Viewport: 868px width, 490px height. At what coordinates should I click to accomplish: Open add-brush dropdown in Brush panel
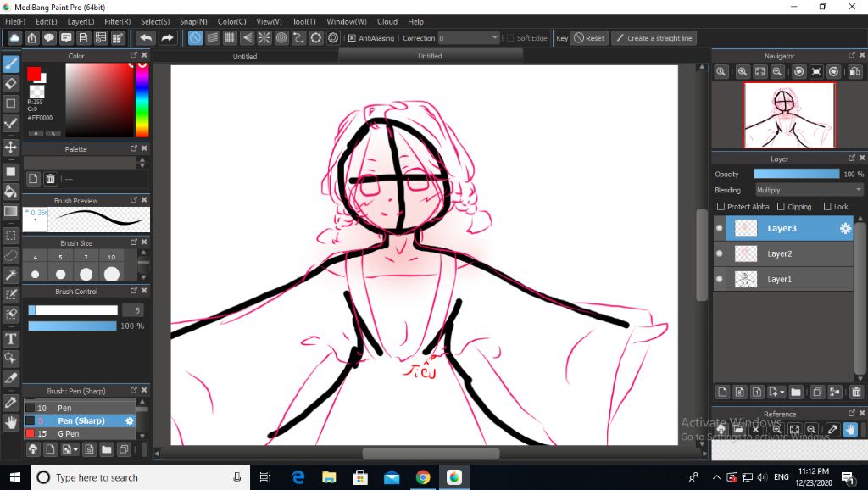pos(75,449)
